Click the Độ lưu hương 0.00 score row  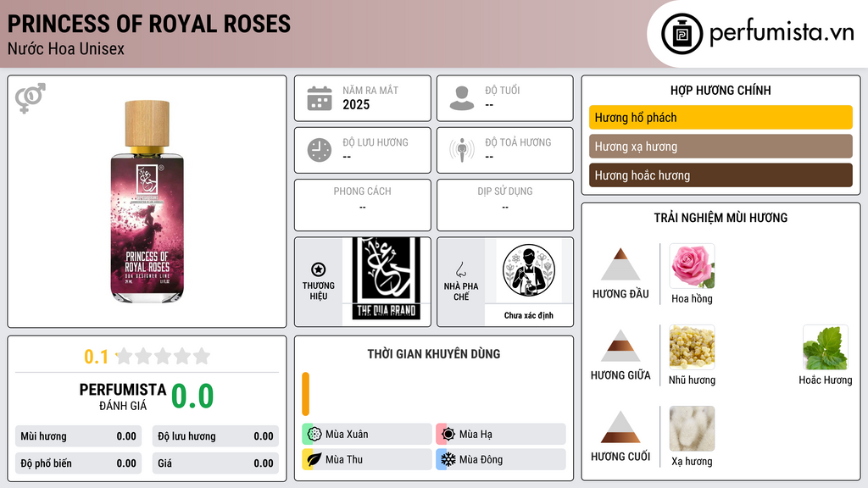point(215,436)
